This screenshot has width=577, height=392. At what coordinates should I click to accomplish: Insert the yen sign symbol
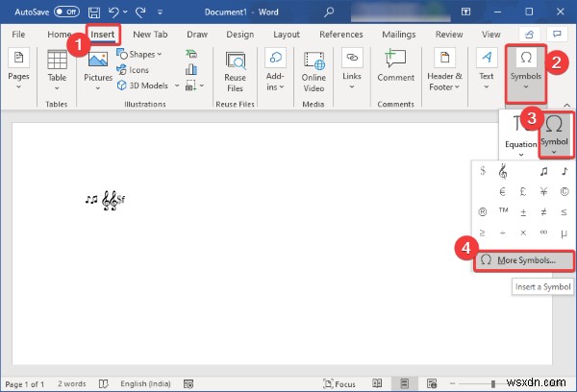[543, 191]
